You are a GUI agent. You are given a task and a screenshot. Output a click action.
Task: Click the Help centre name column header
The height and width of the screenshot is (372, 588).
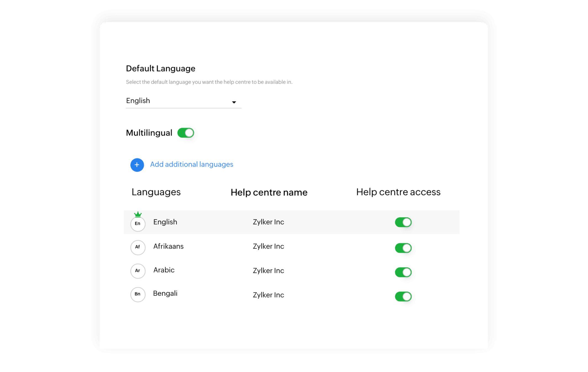point(269,192)
